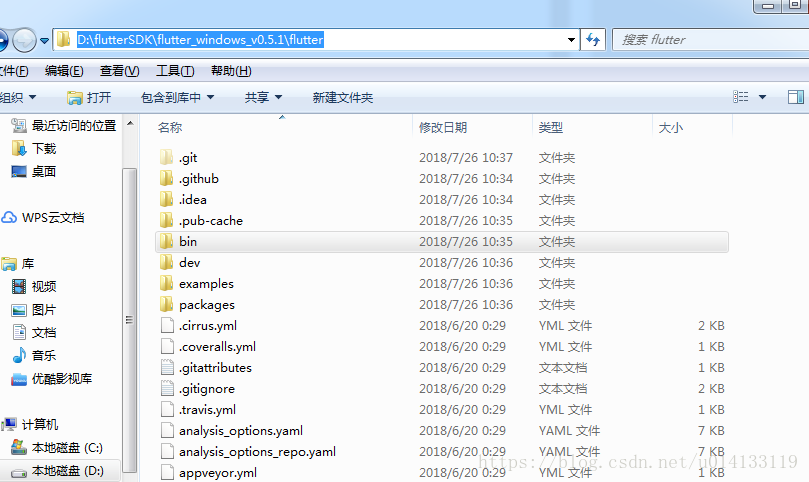Screen dimensions: 809x482
Task: Click the analysis_options.yaml file icon
Action: tap(167, 430)
